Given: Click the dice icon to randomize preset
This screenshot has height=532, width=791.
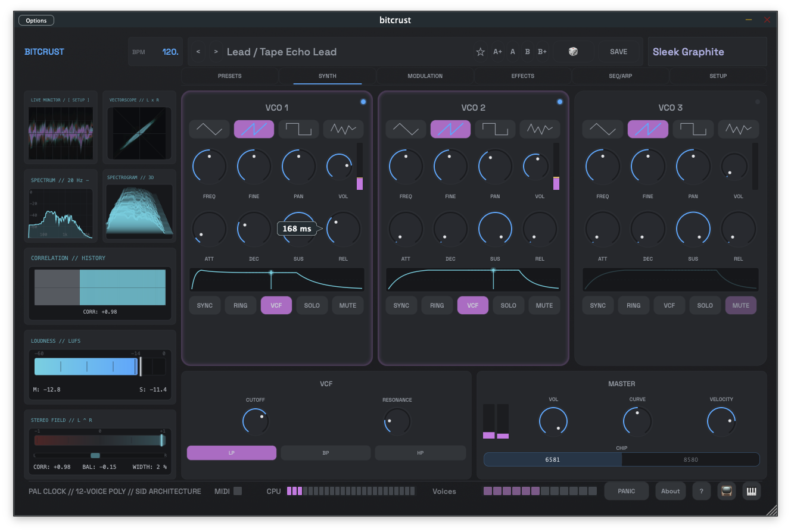Looking at the screenshot, I should point(573,52).
